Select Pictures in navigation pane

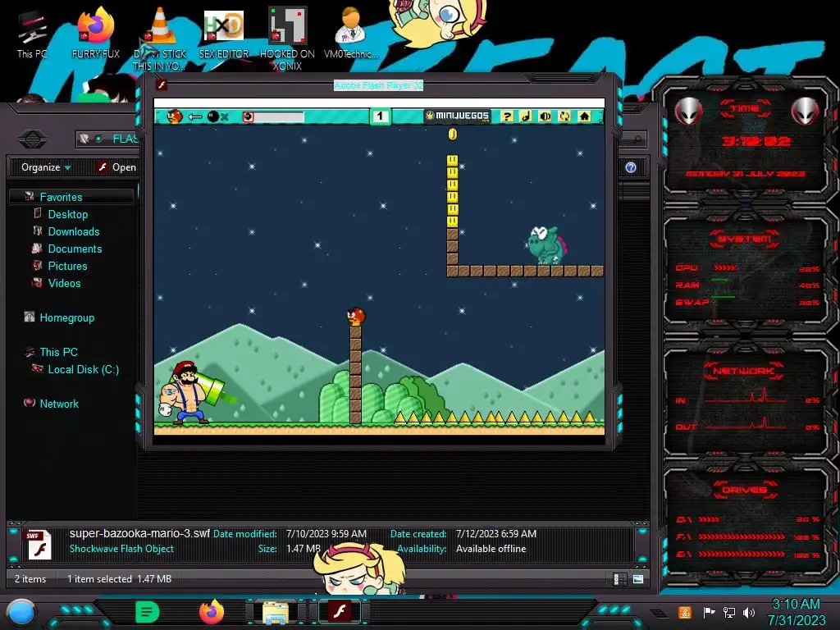(x=67, y=266)
